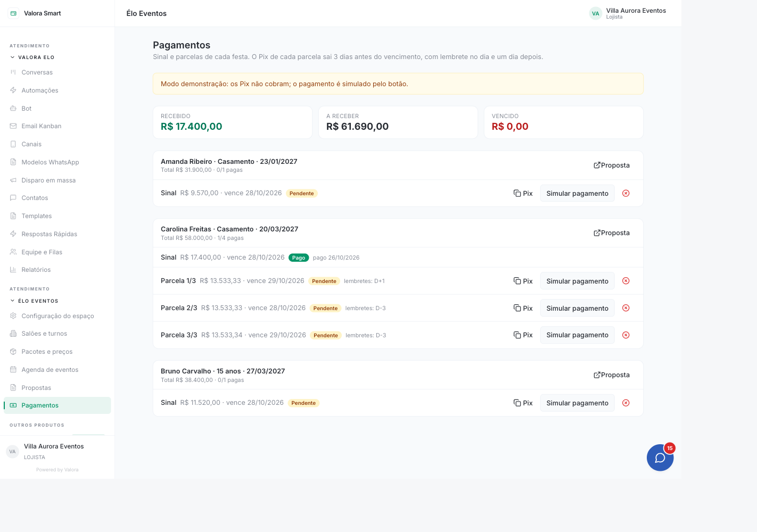The width and height of the screenshot is (757, 532).
Task: Click Simular pagamento for Parcela 2/3
Action: tap(577, 308)
